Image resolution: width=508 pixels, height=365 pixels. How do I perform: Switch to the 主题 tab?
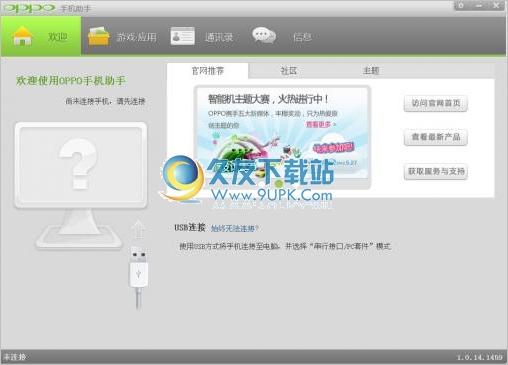pos(371,71)
